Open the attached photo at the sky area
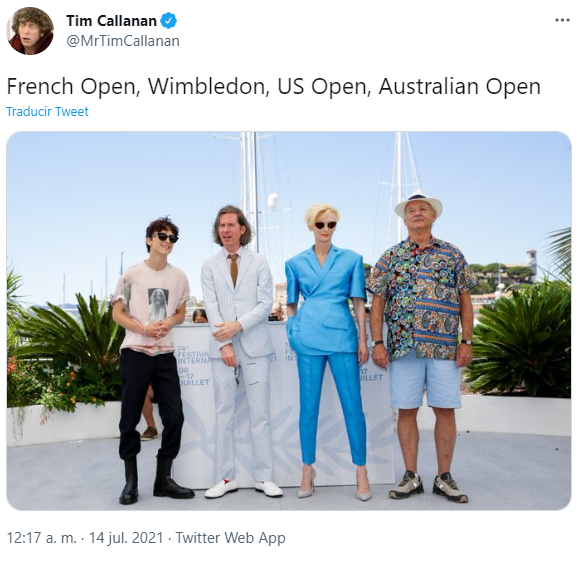579x561 pixels. click(111, 185)
